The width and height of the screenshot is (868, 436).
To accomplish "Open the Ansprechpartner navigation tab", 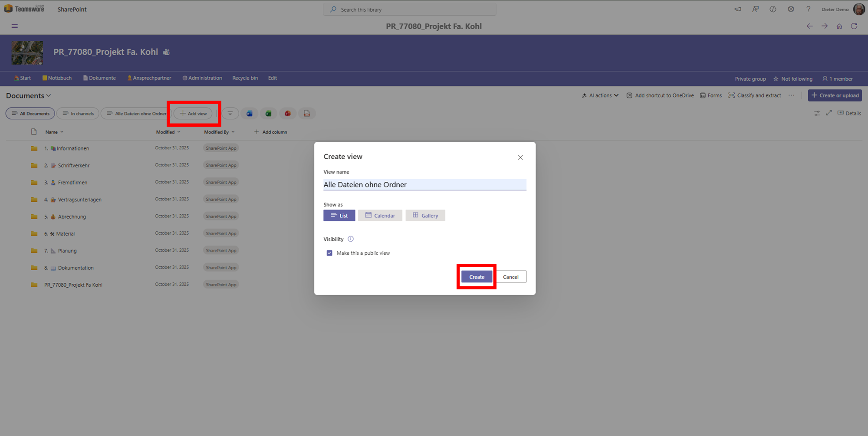I will tap(149, 78).
